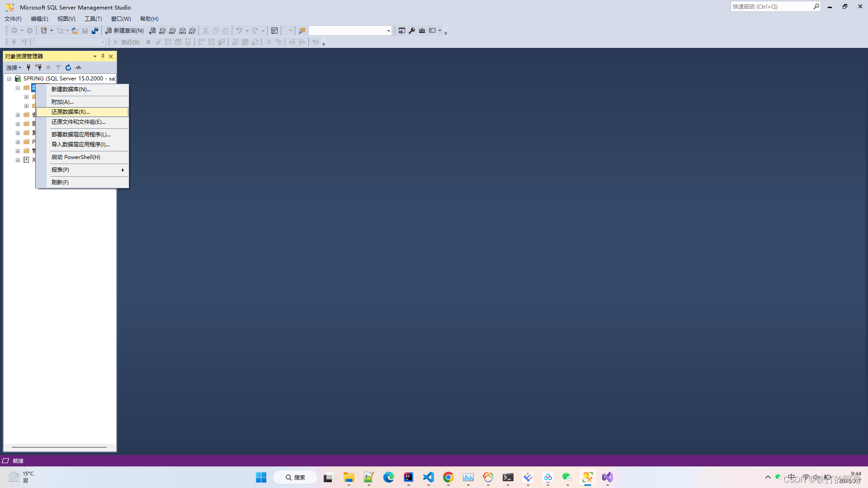Open Google Chrome from the taskbar
The height and width of the screenshot is (488, 868).
(x=448, y=477)
